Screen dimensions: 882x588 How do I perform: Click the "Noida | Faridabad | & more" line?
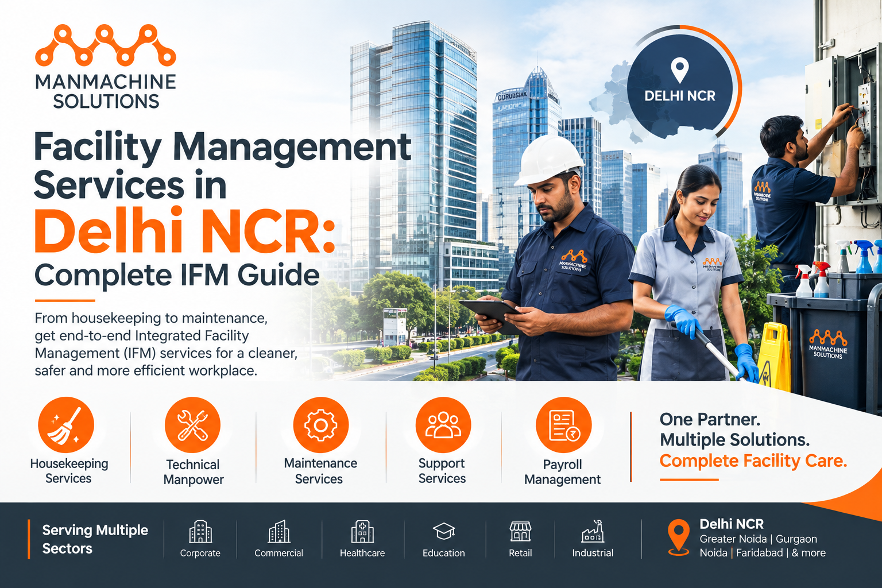(763, 552)
